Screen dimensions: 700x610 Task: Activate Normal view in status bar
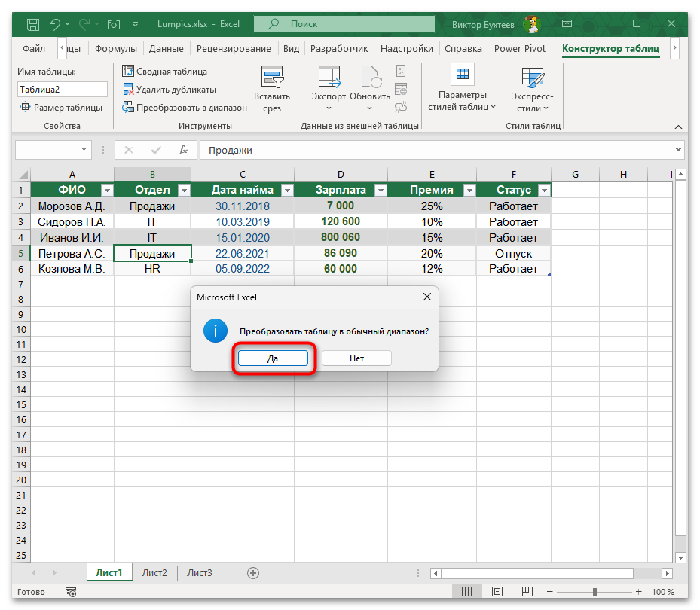coord(467,591)
